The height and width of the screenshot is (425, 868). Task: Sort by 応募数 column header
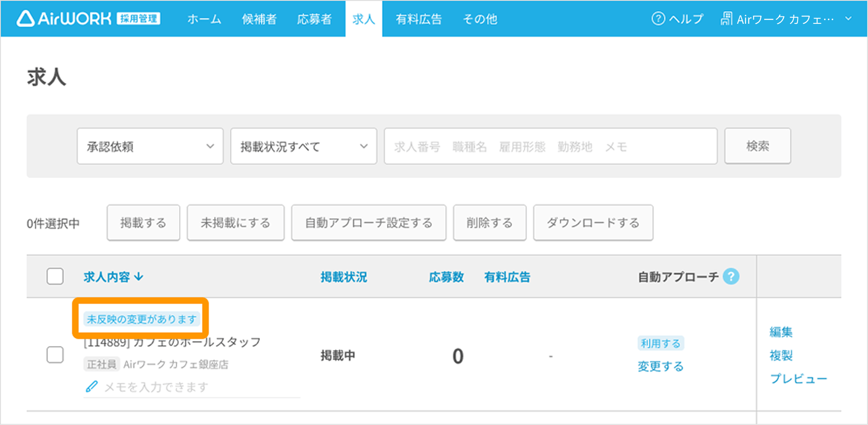(x=446, y=277)
